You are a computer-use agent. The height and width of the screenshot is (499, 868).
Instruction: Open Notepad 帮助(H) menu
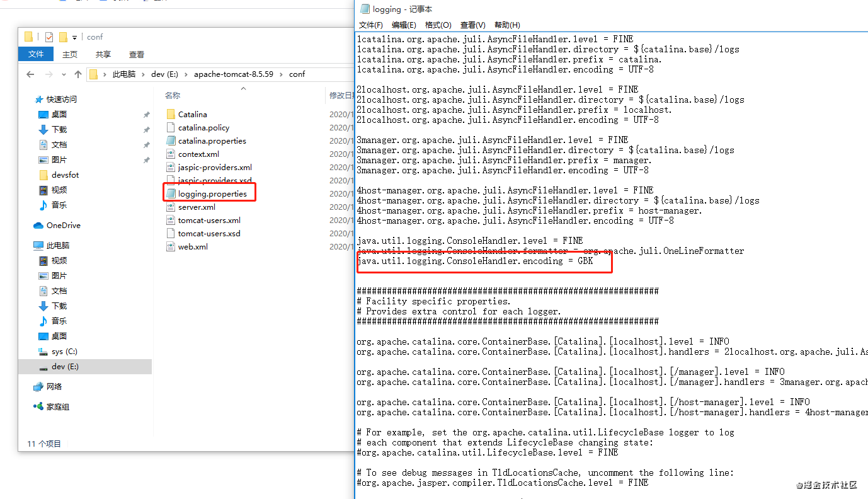pyautogui.click(x=507, y=25)
